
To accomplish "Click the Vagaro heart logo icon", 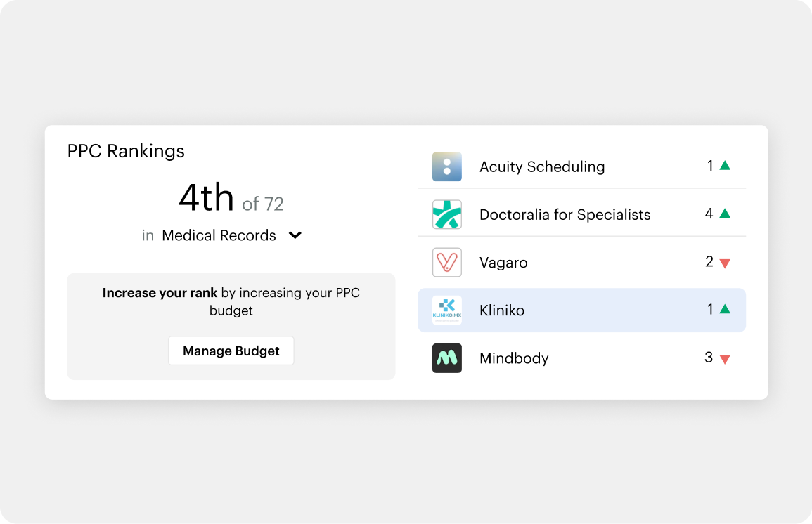I will (447, 262).
